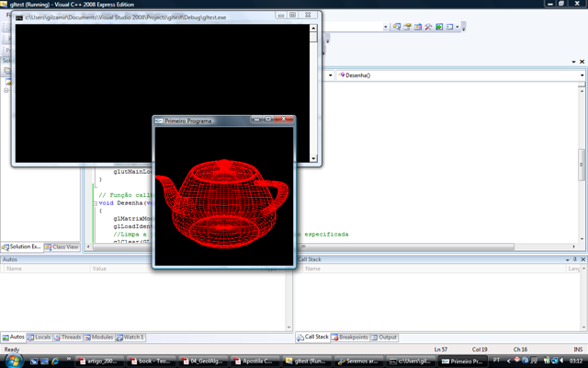Viewport: 588px width, 368px height.
Task: Select the Threads debug tab
Action: [x=67, y=338]
